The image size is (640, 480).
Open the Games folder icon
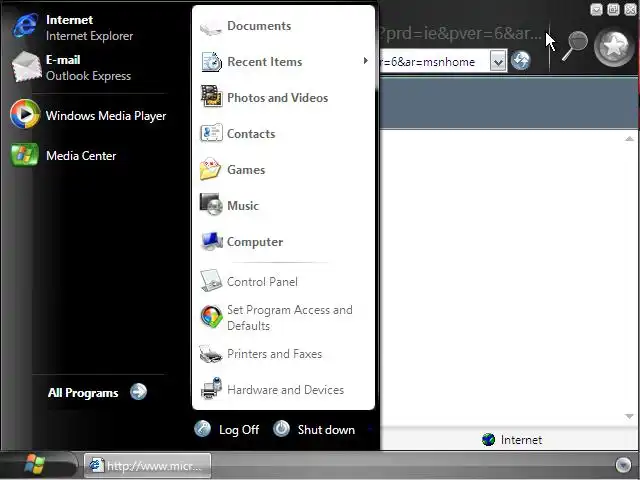[x=211, y=169]
